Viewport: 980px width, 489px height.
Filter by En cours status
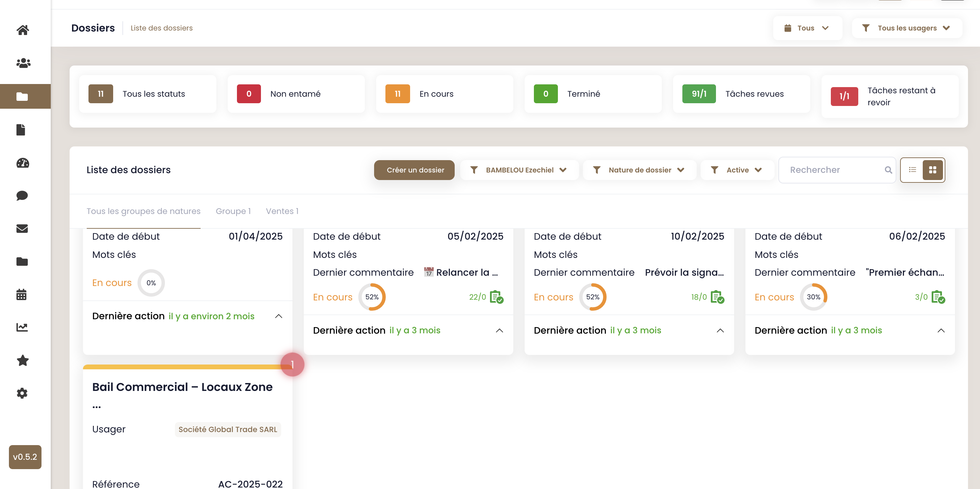pyautogui.click(x=444, y=94)
